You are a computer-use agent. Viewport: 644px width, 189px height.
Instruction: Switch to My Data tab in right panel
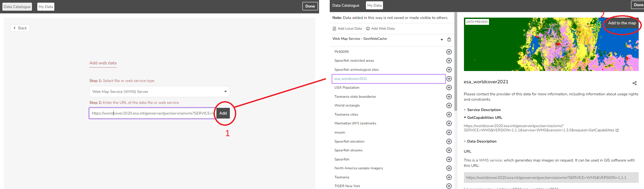tap(374, 5)
